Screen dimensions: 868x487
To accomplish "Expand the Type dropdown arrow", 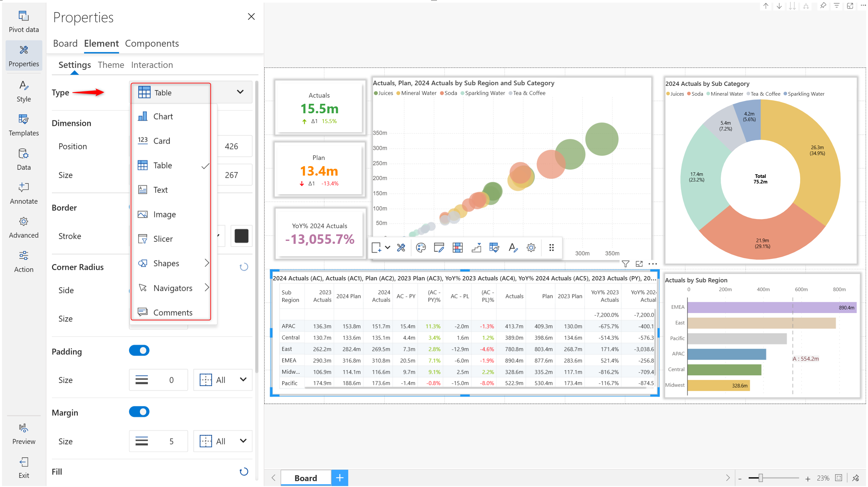I will click(x=240, y=92).
